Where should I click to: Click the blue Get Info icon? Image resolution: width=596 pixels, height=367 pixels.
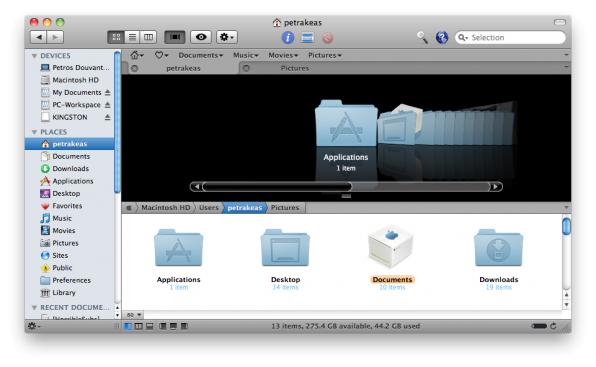click(x=288, y=37)
